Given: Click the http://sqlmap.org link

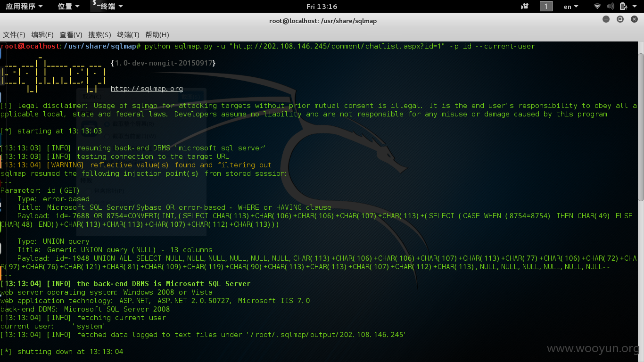Looking at the screenshot, I should (x=147, y=89).
